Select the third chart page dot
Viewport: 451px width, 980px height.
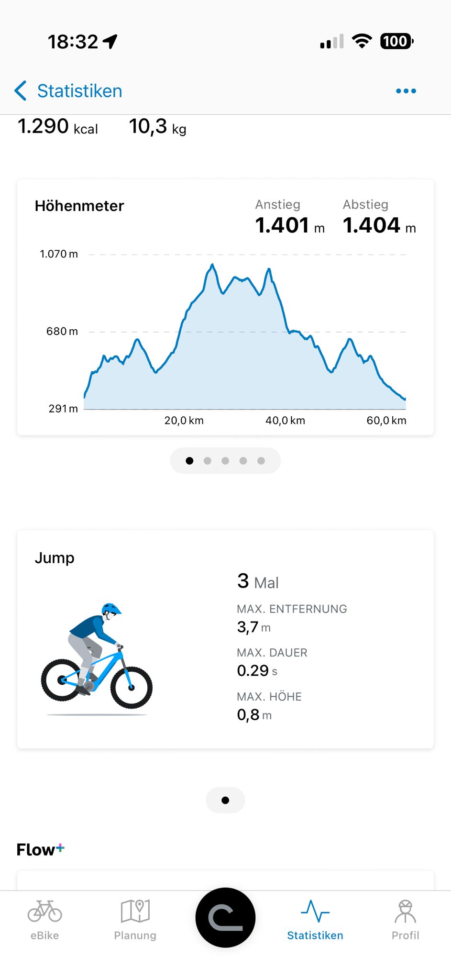(225, 461)
